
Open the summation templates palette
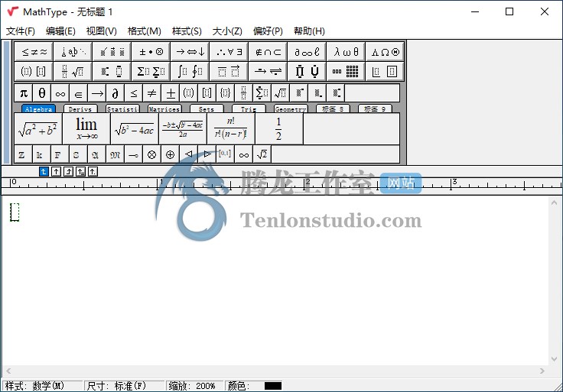pyautogui.click(x=151, y=71)
